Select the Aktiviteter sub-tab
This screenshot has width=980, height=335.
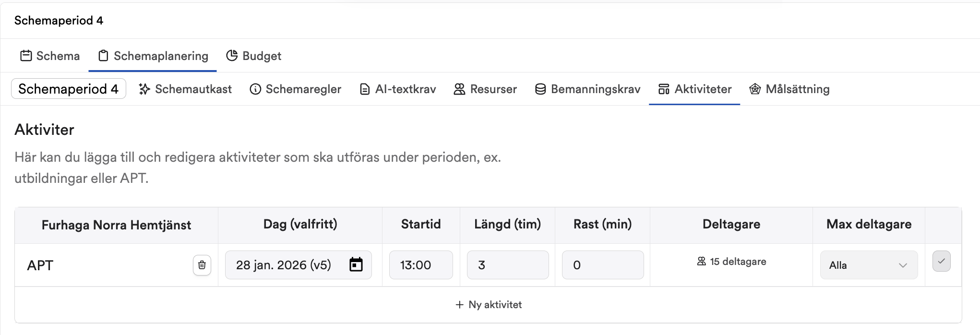695,89
